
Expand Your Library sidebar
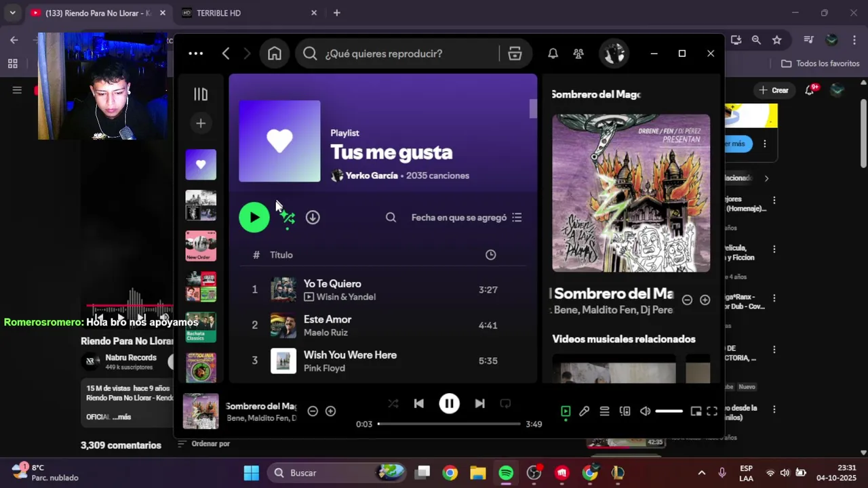click(x=201, y=94)
